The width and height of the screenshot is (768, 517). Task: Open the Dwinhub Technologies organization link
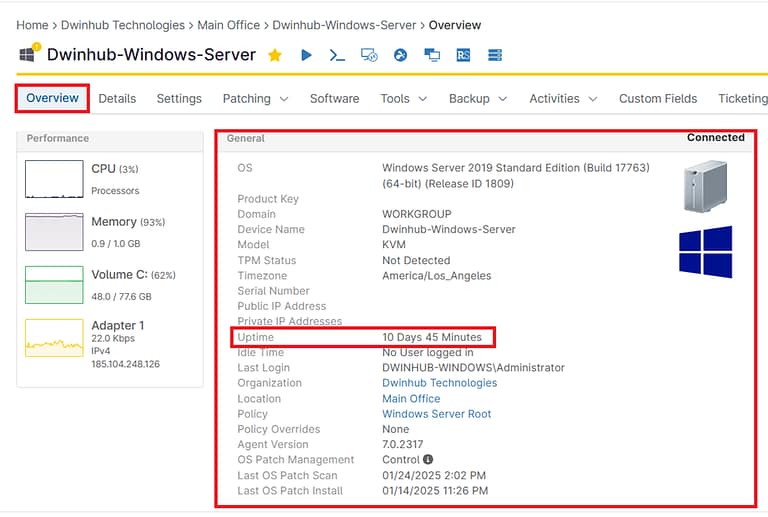pyautogui.click(x=439, y=383)
